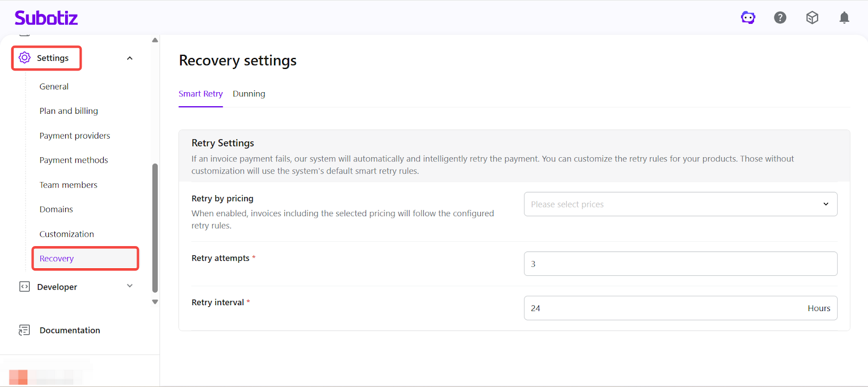This screenshot has height=387, width=868.
Task: Collapse the Settings section chevron
Action: [x=130, y=58]
